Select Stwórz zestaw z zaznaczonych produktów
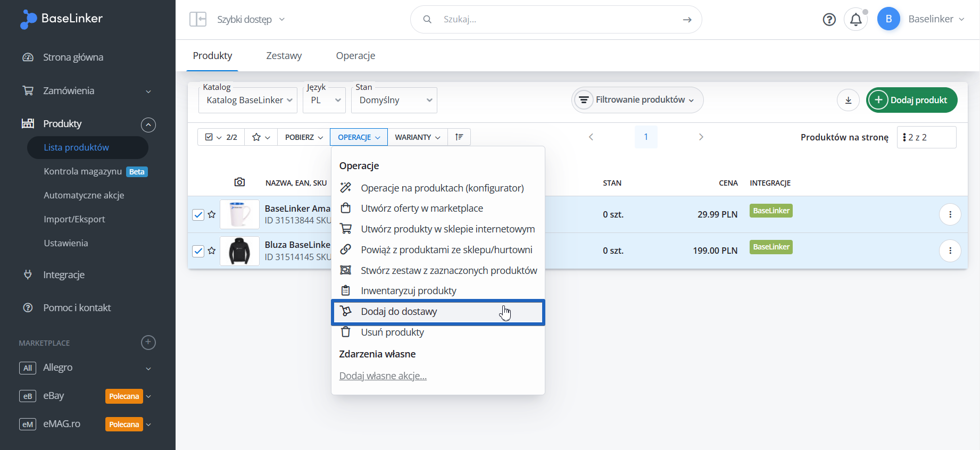Screen dimensions: 980x450 438,271
